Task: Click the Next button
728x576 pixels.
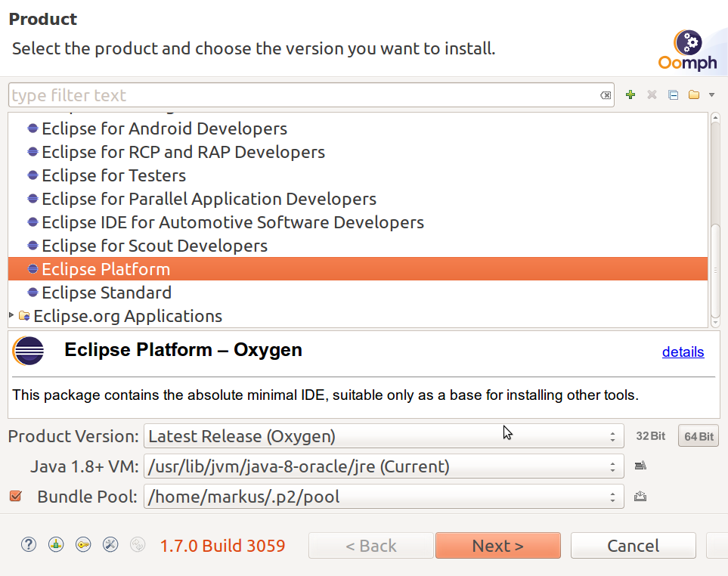Action: pos(497,545)
